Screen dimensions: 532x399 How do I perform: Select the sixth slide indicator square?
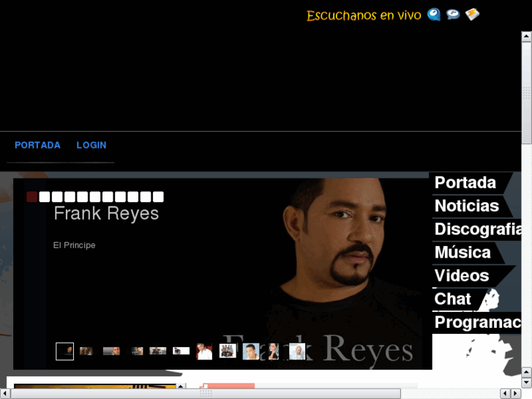[x=95, y=197]
